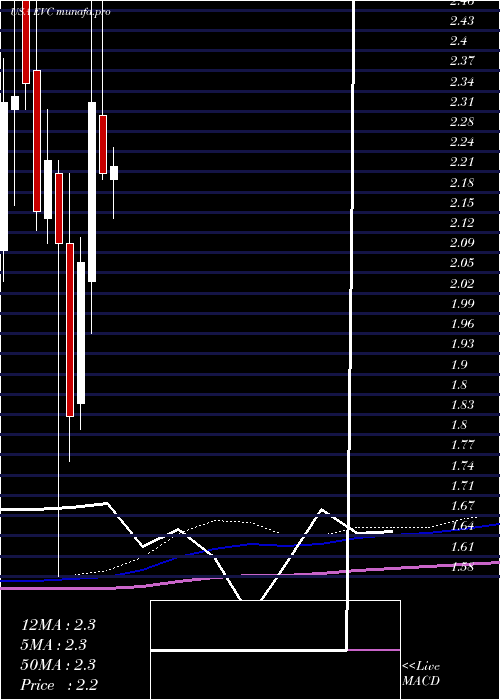
Task: Click the USA EVC munafa.pro watermark
Action: click(x=61, y=12)
